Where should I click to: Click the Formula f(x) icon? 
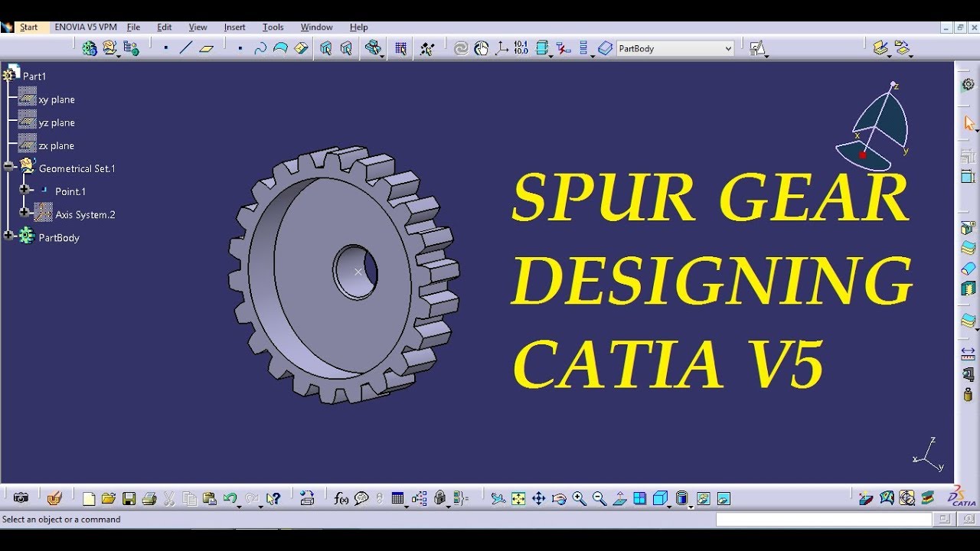click(x=341, y=499)
